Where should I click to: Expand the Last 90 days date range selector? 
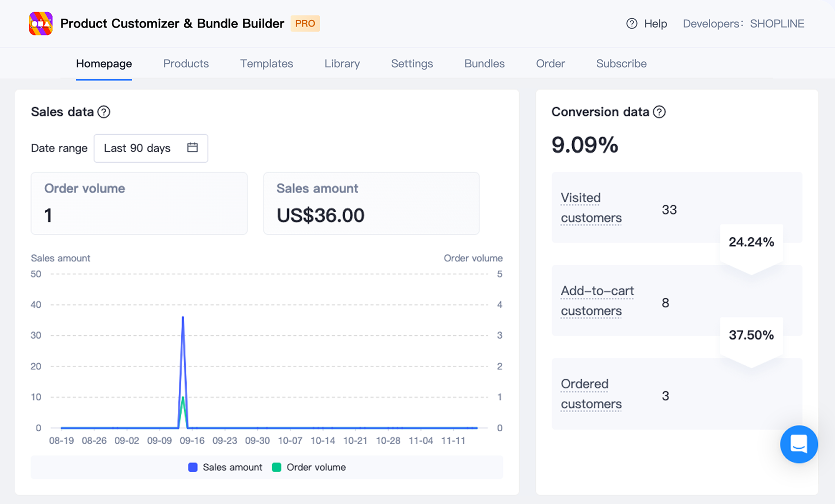click(x=151, y=148)
